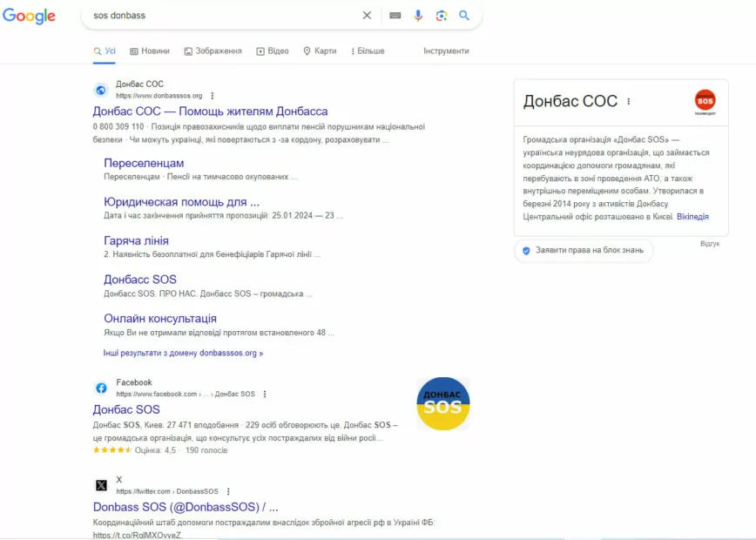Click the Відгук feedback link

710,244
